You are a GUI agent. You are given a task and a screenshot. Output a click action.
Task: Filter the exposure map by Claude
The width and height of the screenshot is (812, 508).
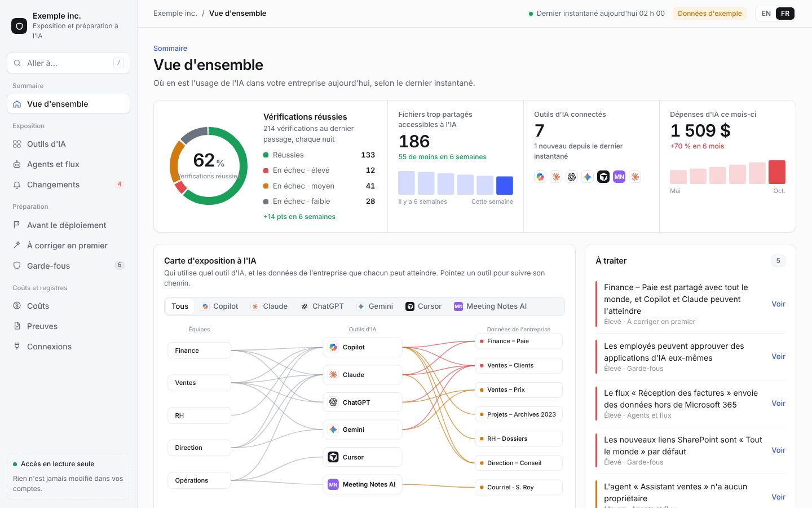[270, 306]
